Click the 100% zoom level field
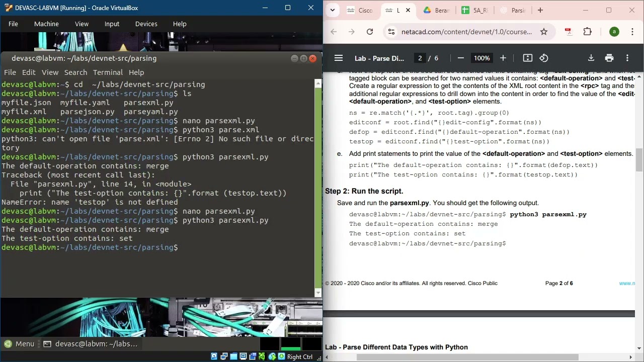The image size is (644, 362). tap(481, 58)
